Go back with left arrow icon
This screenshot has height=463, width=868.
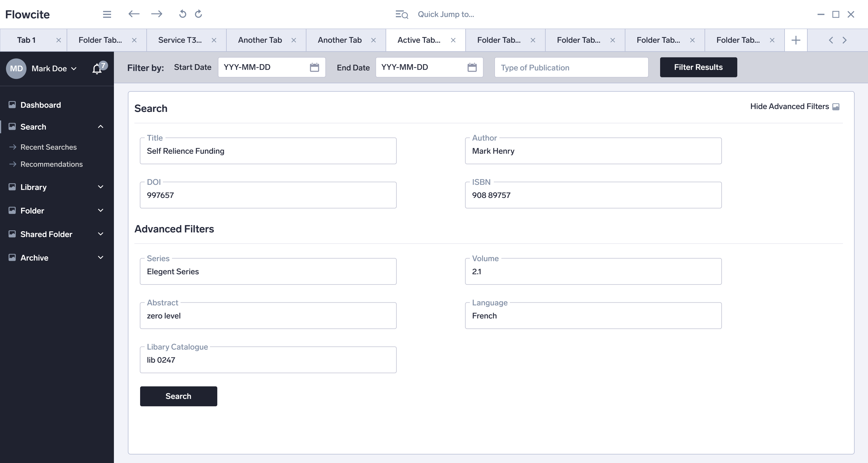(134, 14)
